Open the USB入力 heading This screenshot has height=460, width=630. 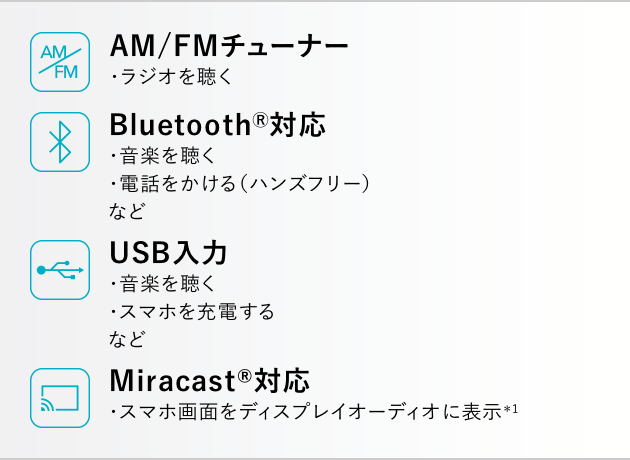click(x=169, y=252)
